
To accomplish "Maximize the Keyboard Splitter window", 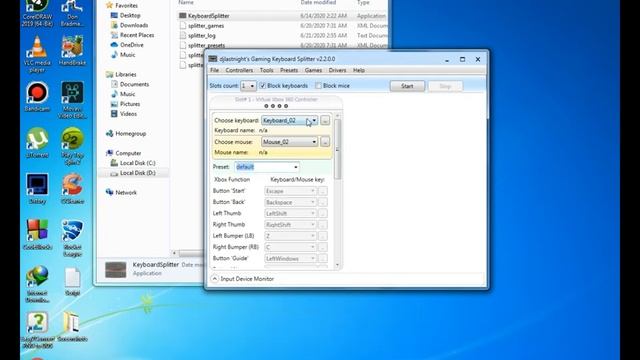I will (x=462, y=59).
